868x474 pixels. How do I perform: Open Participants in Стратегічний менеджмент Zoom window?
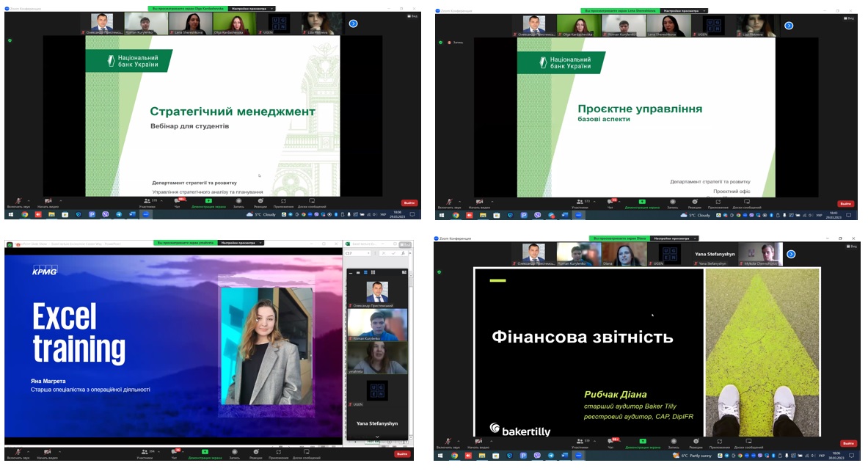148,203
